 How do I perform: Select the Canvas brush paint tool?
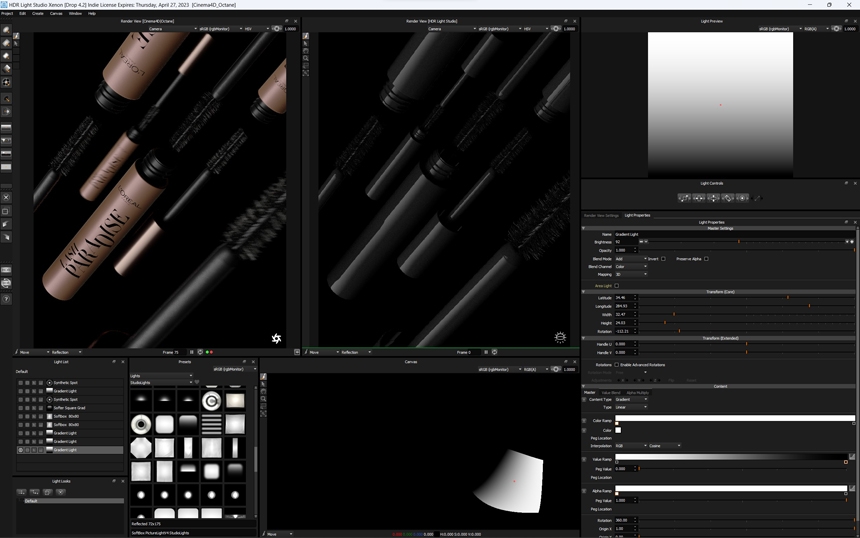263,377
